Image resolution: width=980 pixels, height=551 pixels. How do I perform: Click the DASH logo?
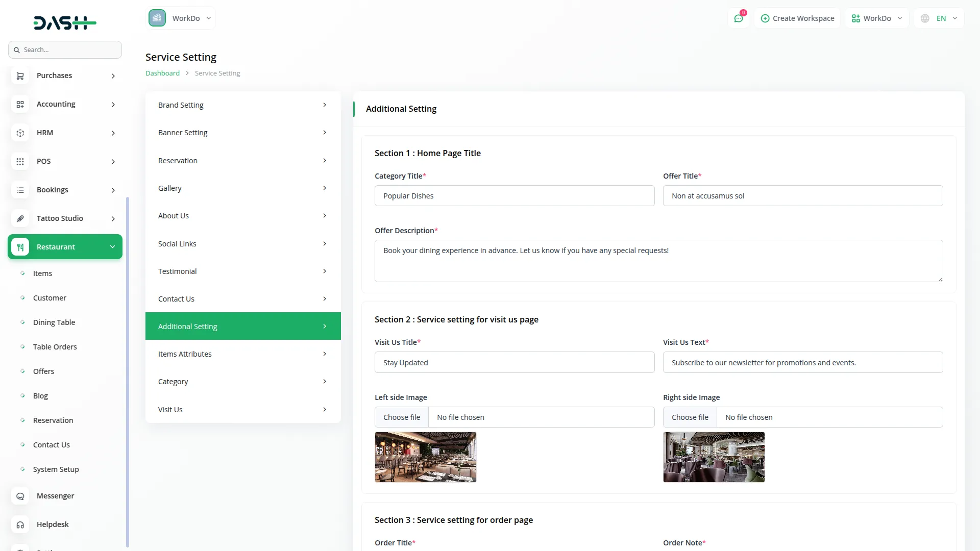[65, 22]
